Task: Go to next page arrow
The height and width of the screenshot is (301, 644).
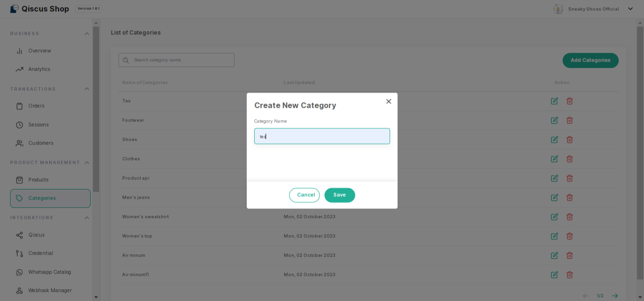Action: (x=615, y=296)
